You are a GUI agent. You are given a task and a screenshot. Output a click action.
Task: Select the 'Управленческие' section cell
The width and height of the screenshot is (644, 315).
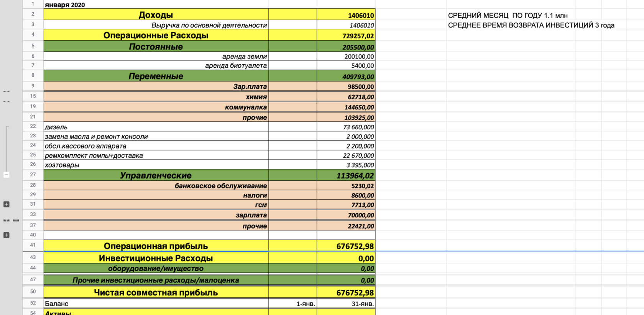pyautogui.click(x=156, y=175)
